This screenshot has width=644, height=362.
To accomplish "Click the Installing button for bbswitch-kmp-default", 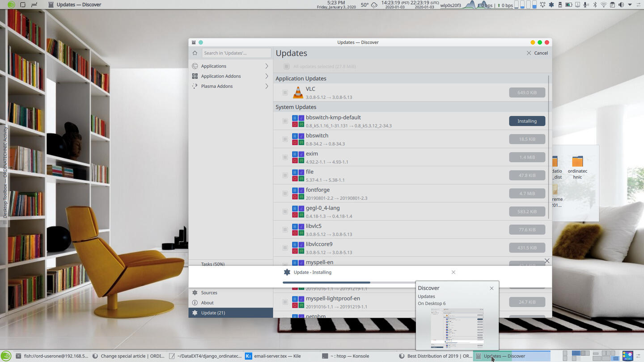I will [x=527, y=121].
